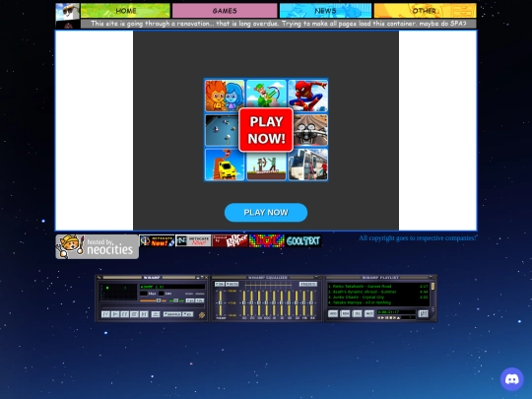Toggle playlist window with PL button
The width and height of the screenshot is (532, 399).
(199, 300)
